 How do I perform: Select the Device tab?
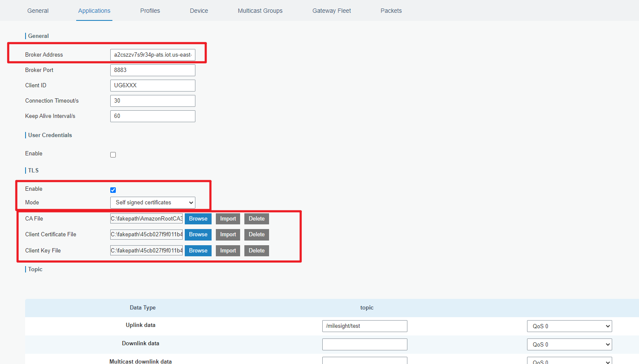[199, 11]
